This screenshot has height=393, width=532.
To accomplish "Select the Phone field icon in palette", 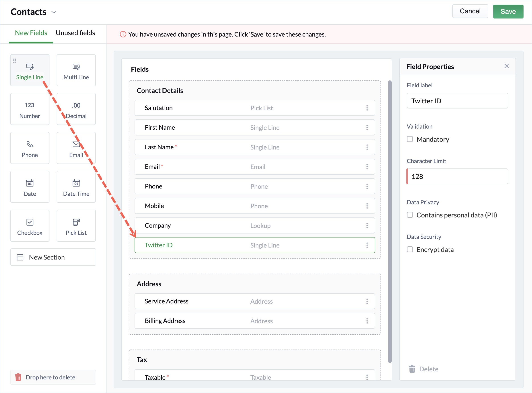I will (x=30, y=144).
